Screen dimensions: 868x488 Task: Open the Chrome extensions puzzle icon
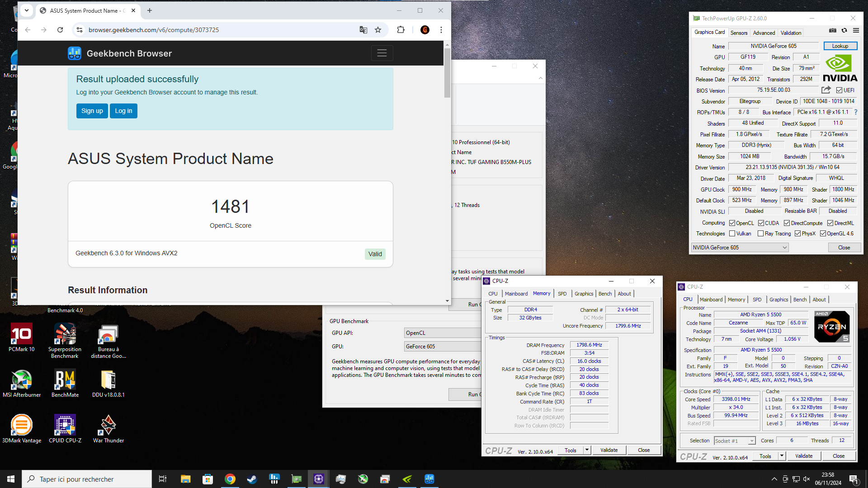(x=401, y=30)
